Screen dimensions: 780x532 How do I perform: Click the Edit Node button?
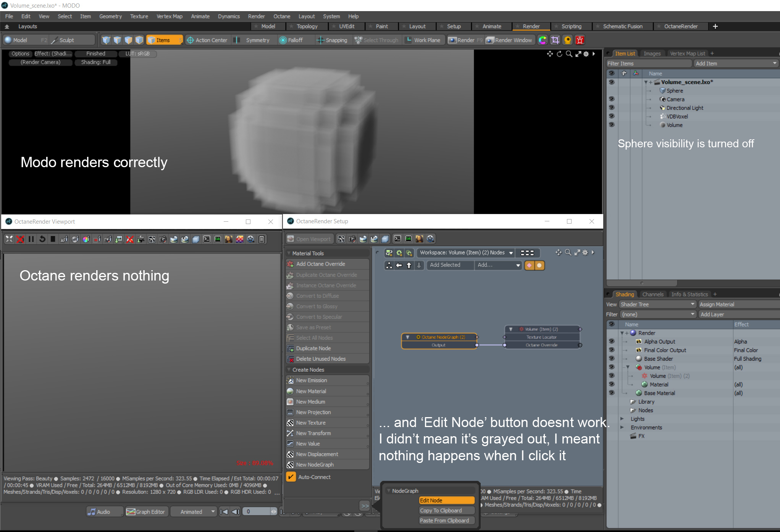click(446, 500)
